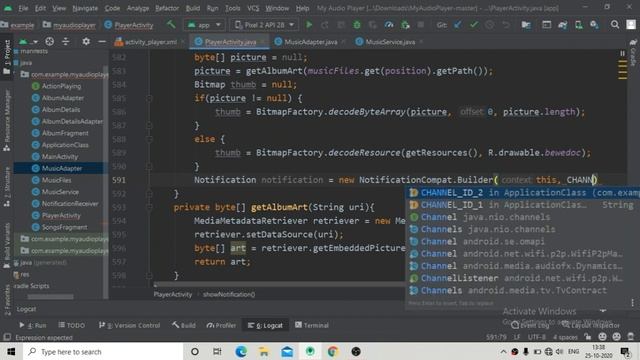Open the Logcat tool window button
The height and width of the screenshot is (360, 640).
click(265, 325)
